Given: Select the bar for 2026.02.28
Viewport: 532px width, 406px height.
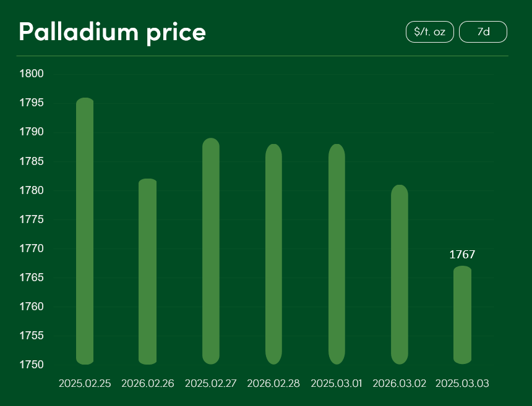Looking at the screenshot, I should coord(273,254).
